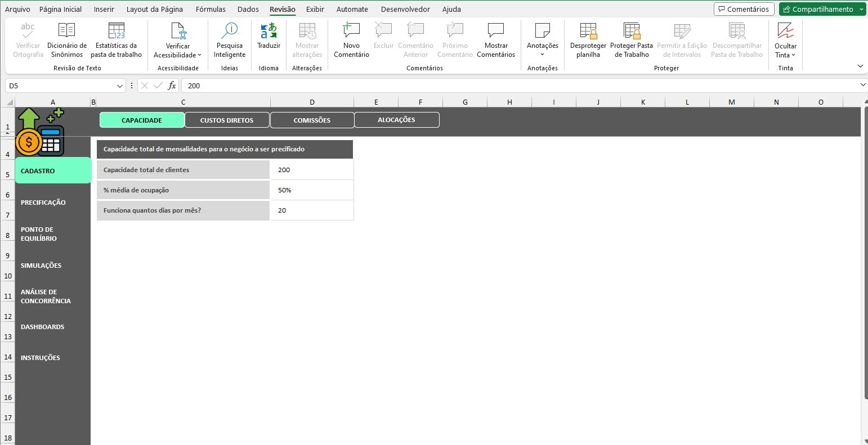Open the Dados ribbon tab
The width and height of the screenshot is (868, 445).
click(248, 9)
